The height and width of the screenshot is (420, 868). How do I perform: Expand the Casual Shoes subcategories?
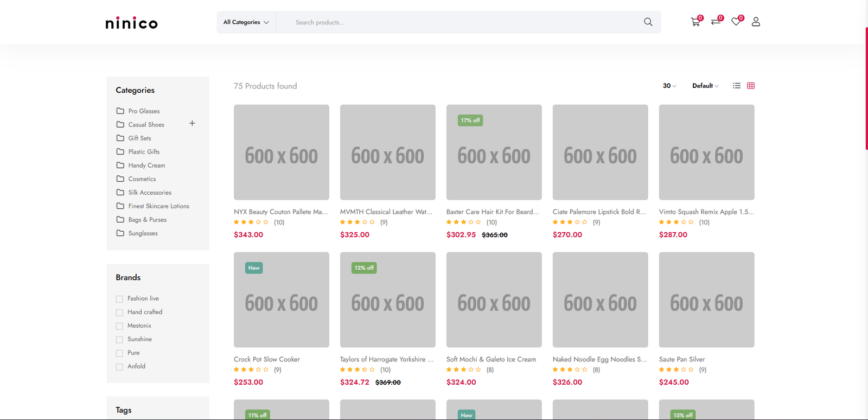(x=192, y=123)
